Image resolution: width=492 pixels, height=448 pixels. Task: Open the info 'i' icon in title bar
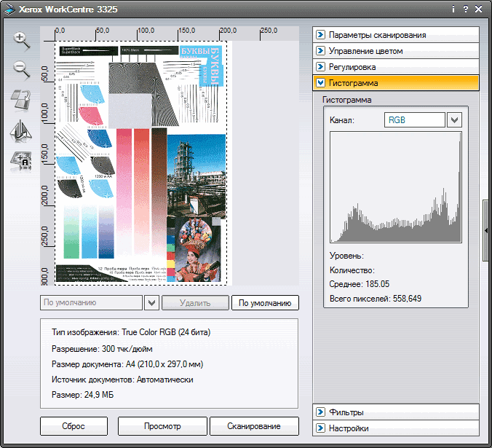tap(453, 9)
